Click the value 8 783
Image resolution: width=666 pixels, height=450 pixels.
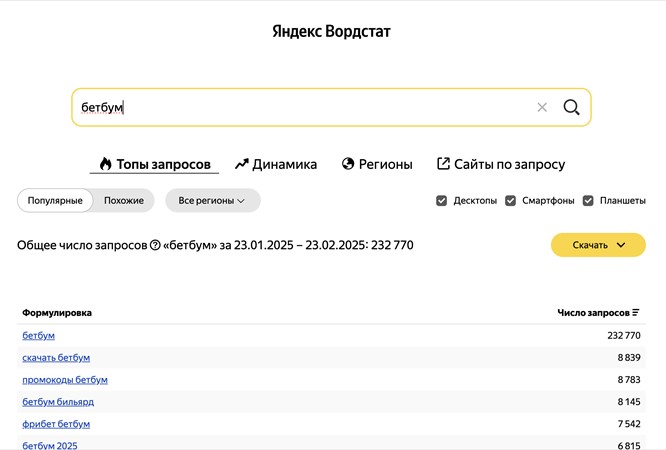point(629,380)
